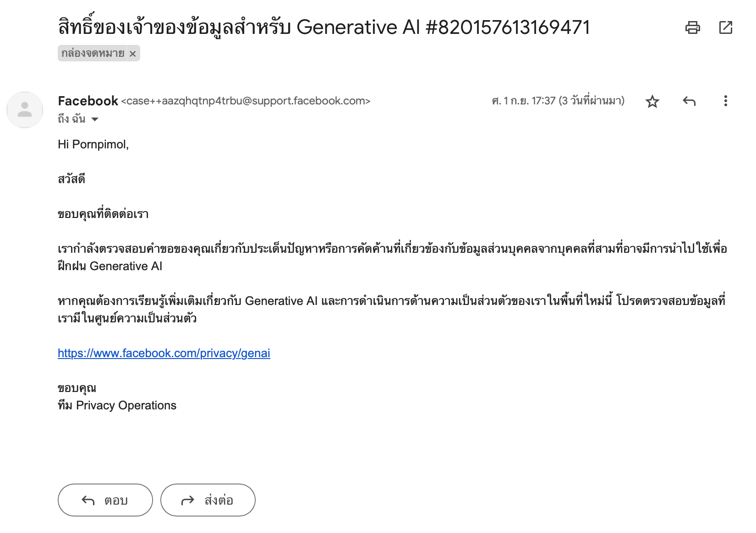Click the สวัสดี line in the message
This screenshot has height=533, width=756.
71,179
